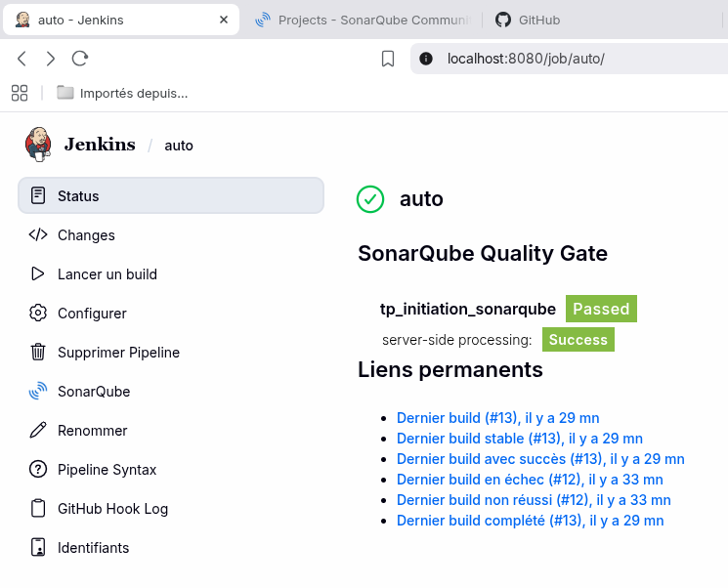Click the Jenkins butler logo
This screenshot has height=588, width=728.
(x=38, y=145)
